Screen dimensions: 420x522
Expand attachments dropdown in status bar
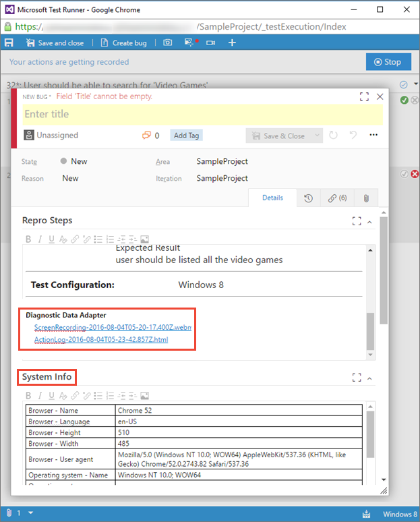tap(30, 513)
